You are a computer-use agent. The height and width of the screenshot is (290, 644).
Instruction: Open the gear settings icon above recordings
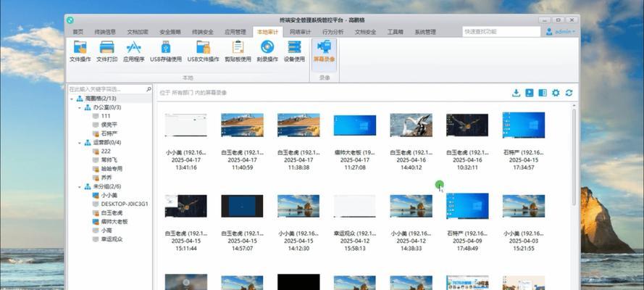click(556, 93)
